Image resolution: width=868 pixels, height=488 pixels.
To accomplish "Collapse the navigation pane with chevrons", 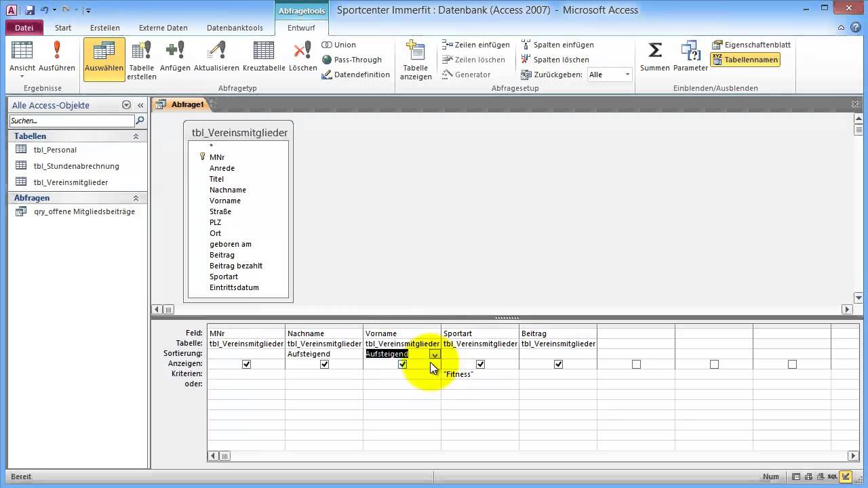I will 140,105.
